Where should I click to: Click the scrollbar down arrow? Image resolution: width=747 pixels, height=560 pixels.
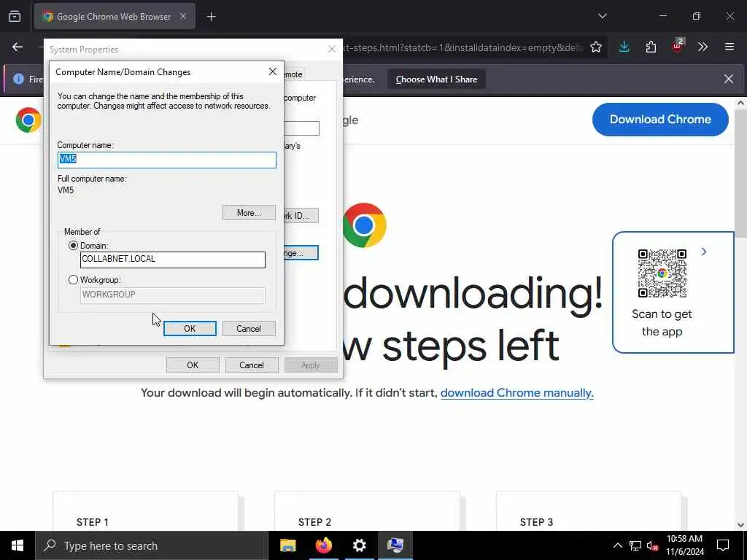741,525
